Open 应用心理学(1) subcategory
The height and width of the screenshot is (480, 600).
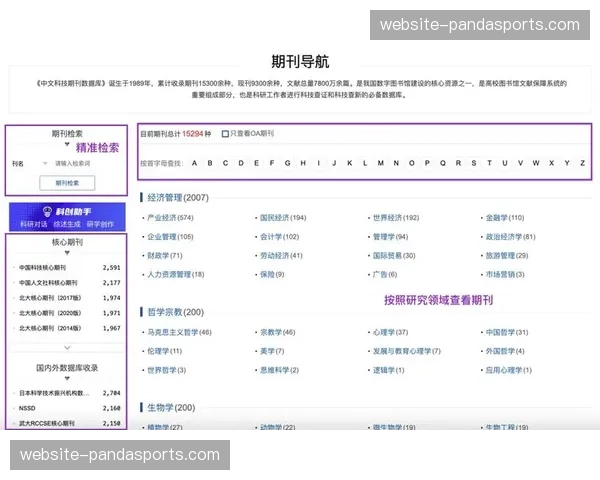(509, 370)
